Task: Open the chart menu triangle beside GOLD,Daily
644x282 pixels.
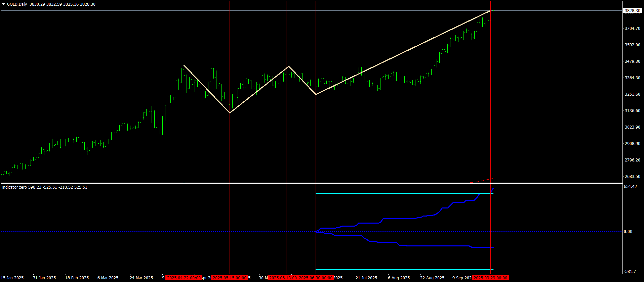Action: pos(4,4)
